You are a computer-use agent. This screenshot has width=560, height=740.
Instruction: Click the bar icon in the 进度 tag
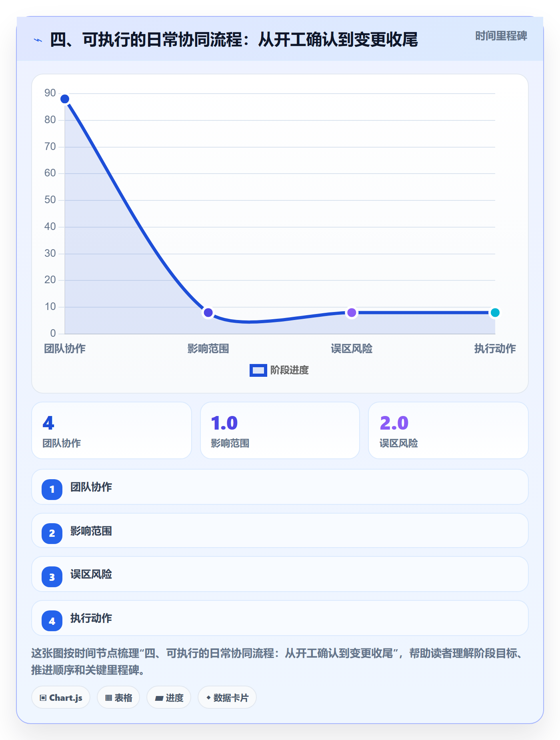[x=159, y=698]
